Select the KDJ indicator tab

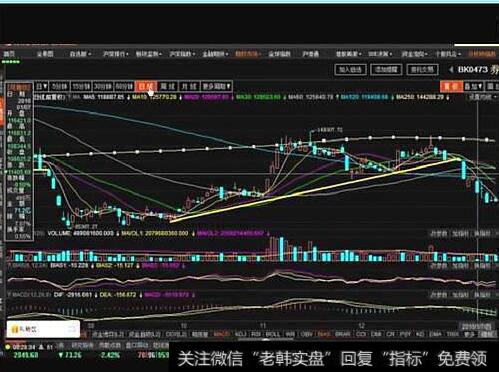[240, 334]
